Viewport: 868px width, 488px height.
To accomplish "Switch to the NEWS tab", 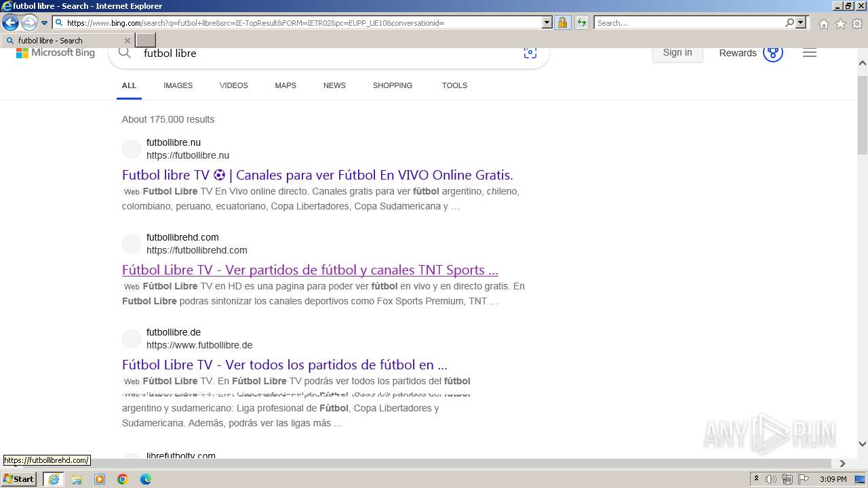I will pyautogui.click(x=334, y=85).
